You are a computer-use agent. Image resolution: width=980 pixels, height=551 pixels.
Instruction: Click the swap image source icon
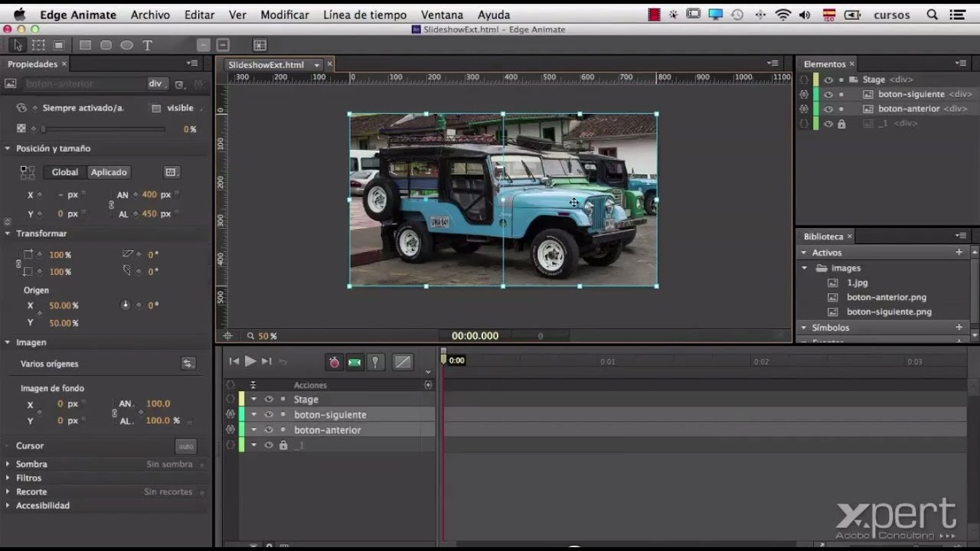(188, 364)
